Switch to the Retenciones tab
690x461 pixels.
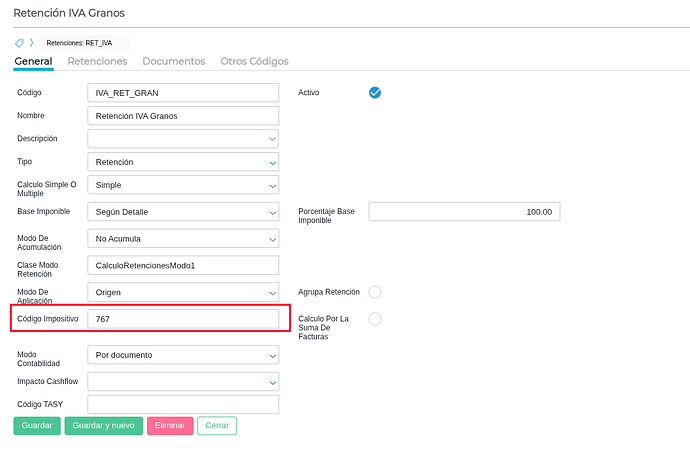click(97, 61)
